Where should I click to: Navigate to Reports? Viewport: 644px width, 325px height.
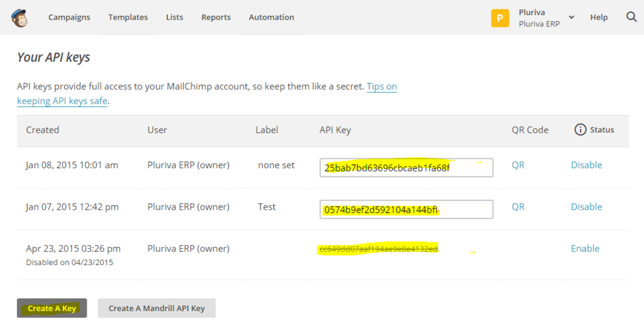[216, 18]
